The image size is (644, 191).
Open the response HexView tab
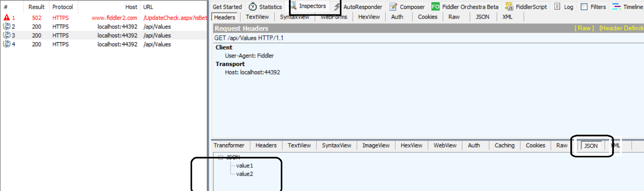click(411, 146)
